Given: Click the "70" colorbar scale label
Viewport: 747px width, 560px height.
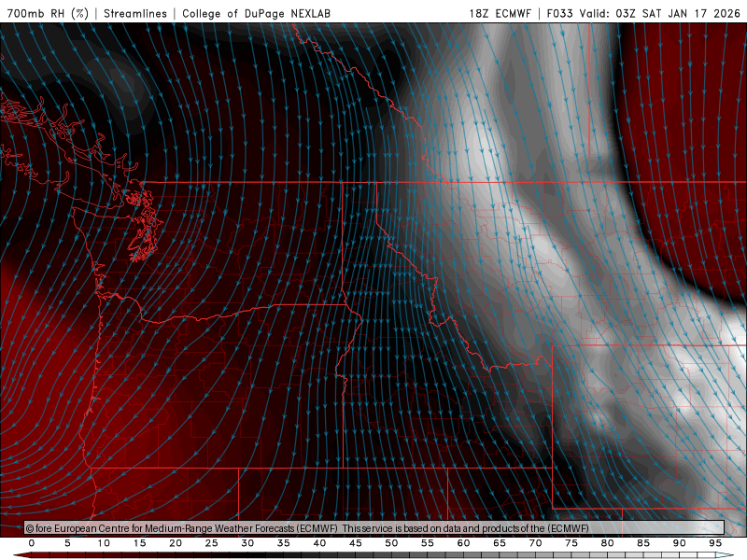Looking at the screenshot, I should tap(535, 543).
